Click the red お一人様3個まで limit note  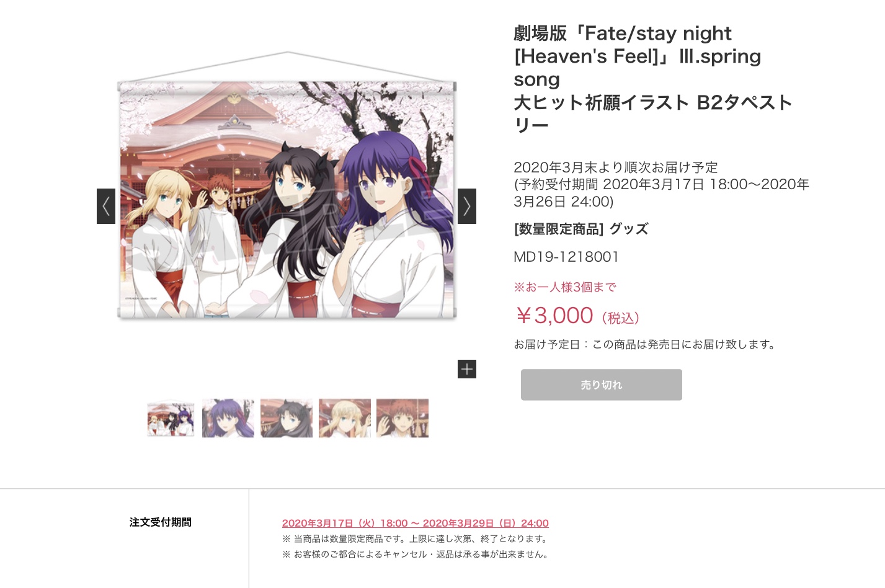pos(565,287)
